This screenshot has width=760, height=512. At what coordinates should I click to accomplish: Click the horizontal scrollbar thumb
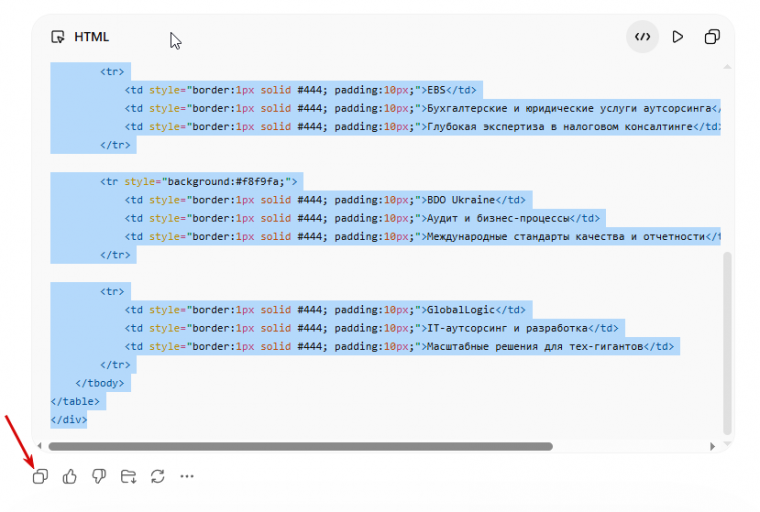(301, 446)
